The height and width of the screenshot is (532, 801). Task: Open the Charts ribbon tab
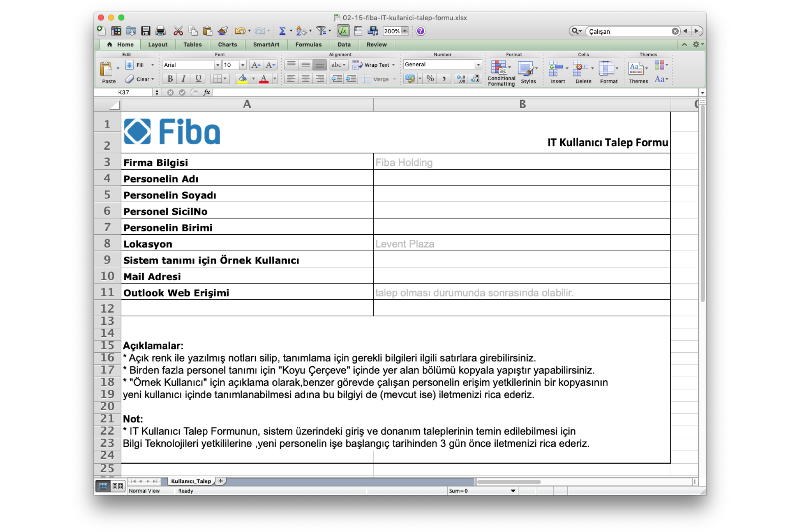(x=227, y=45)
